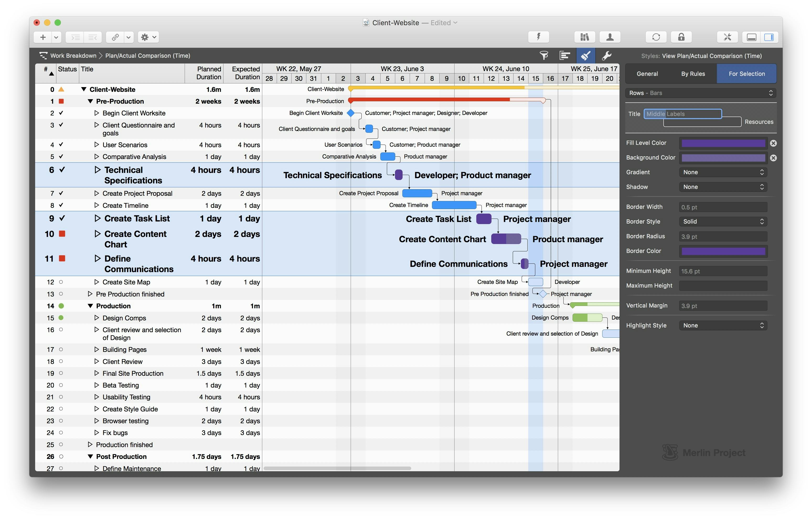
Task: Click the Border Color swatch
Action: click(723, 251)
